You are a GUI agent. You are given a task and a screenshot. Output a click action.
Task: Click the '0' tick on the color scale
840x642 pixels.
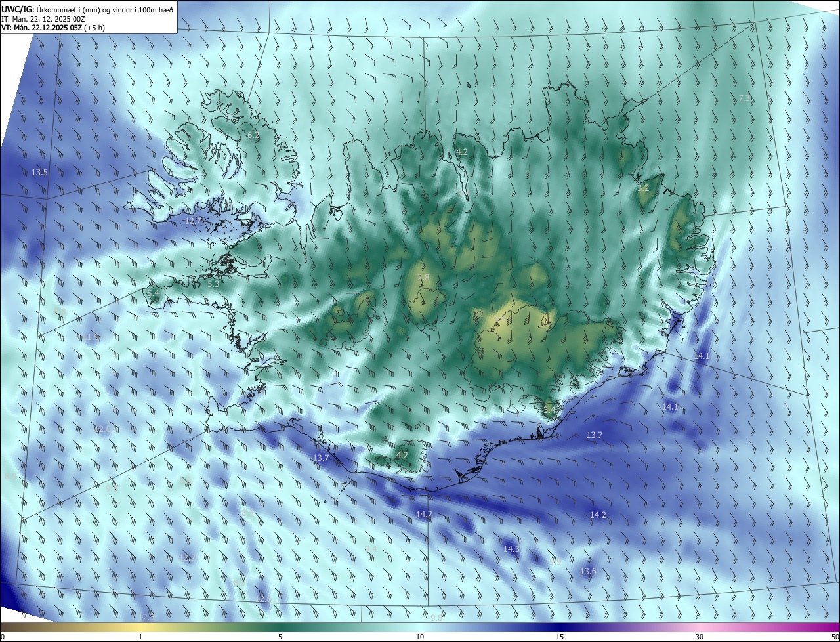pos(3,637)
